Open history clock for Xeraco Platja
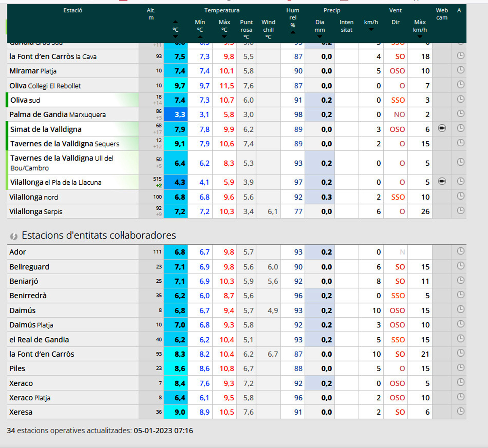The image size is (488, 448). (x=461, y=397)
